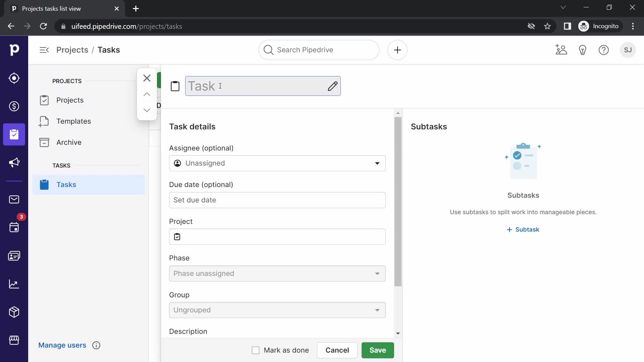Click the Activities calendar icon

point(14,228)
